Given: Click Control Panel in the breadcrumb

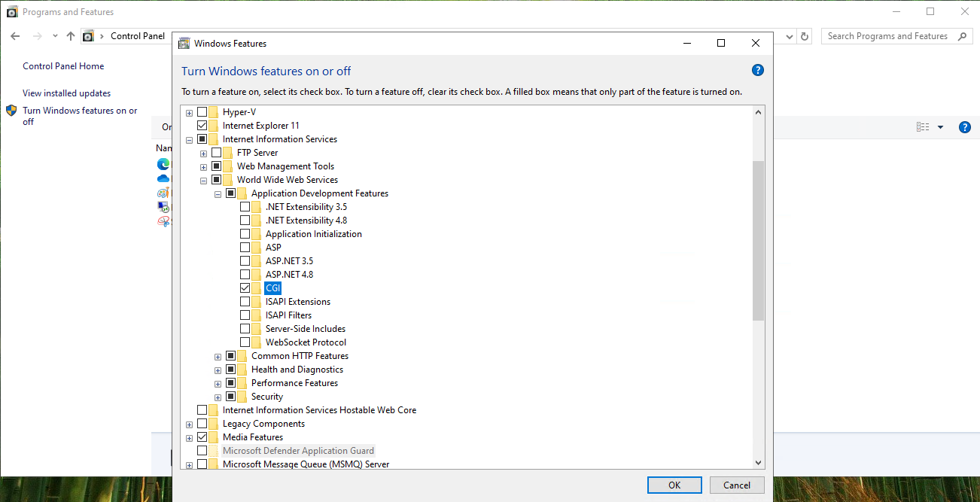Looking at the screenshot, I should [137, 36].
